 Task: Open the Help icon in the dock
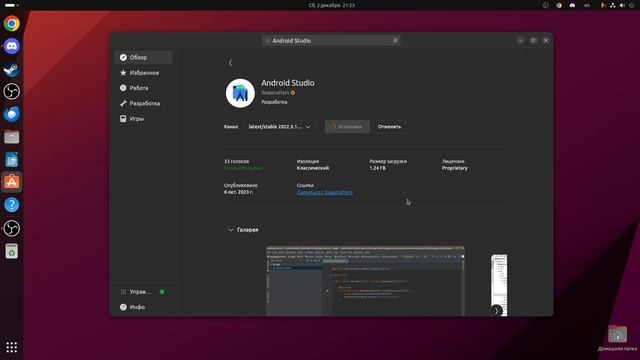point(11,205)
